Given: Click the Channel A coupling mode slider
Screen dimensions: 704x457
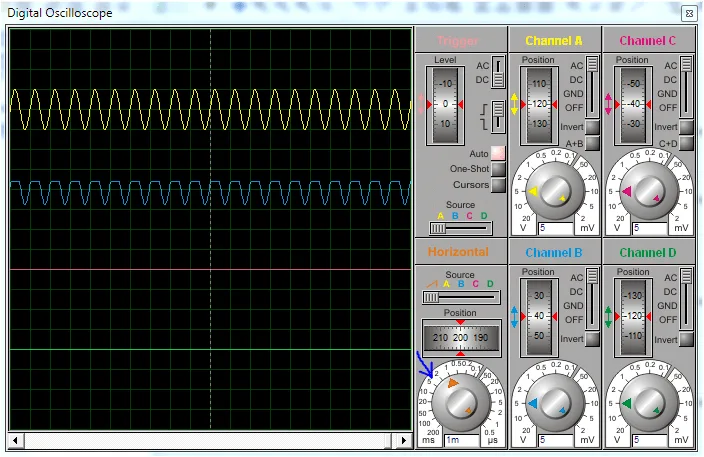Looking at the screenshot, I should coord(593,86).
